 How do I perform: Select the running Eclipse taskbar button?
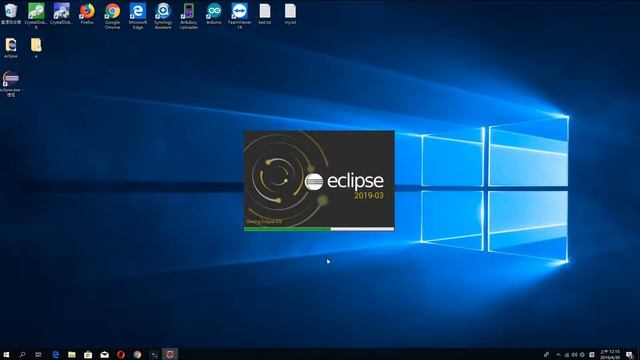(170, 354)
